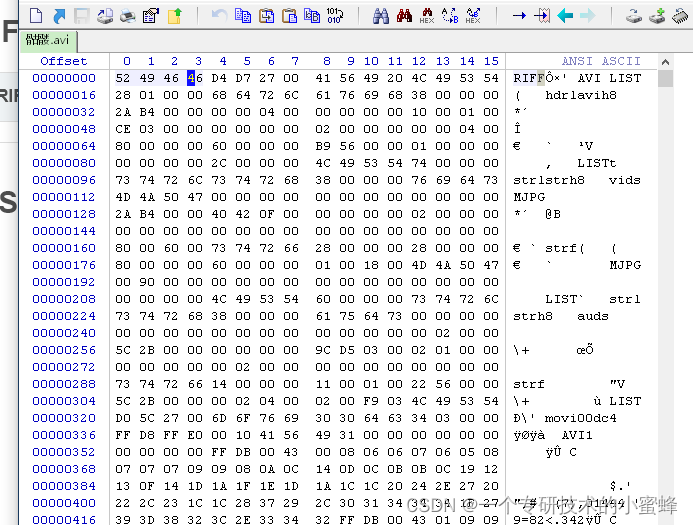This screenshot has height=525, width=693.
Task: Click the ANSI ASCII column header
Action: [601, 61]
